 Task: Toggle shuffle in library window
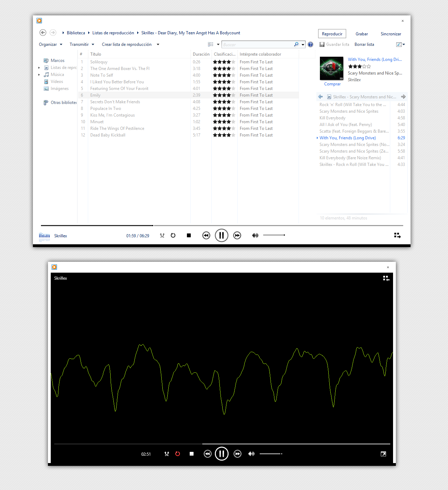[162, 236]
